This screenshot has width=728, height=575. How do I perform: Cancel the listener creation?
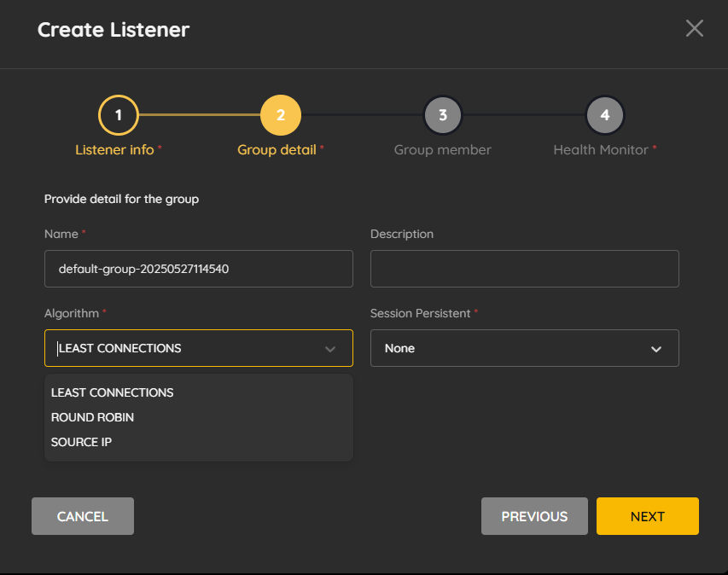click(x=83, y=516)
